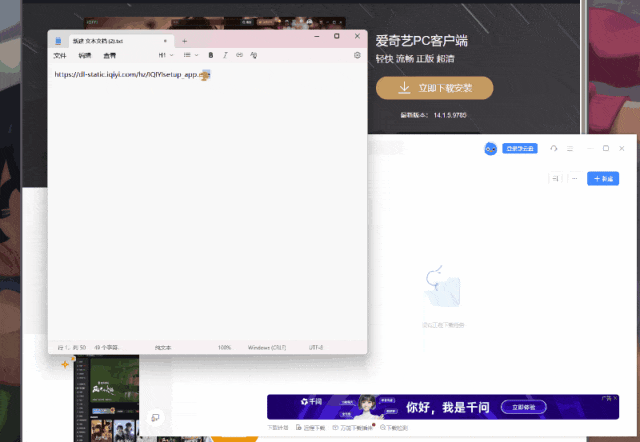Image resolution: width=640 pixels, height=442 pixels.
Task: Insert a link using Notepad's link icon
Action: (x=239, y=55)
